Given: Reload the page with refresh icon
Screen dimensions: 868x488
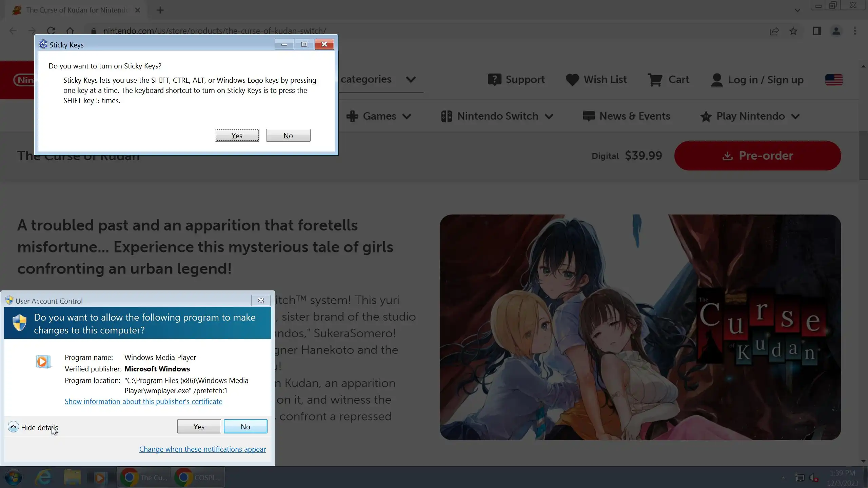Looking at the screenshot, I should click(51, 31).
